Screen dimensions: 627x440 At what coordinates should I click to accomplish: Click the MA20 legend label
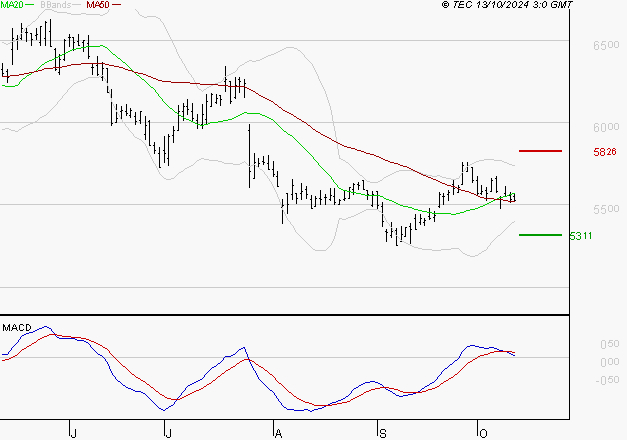[12, 4]
